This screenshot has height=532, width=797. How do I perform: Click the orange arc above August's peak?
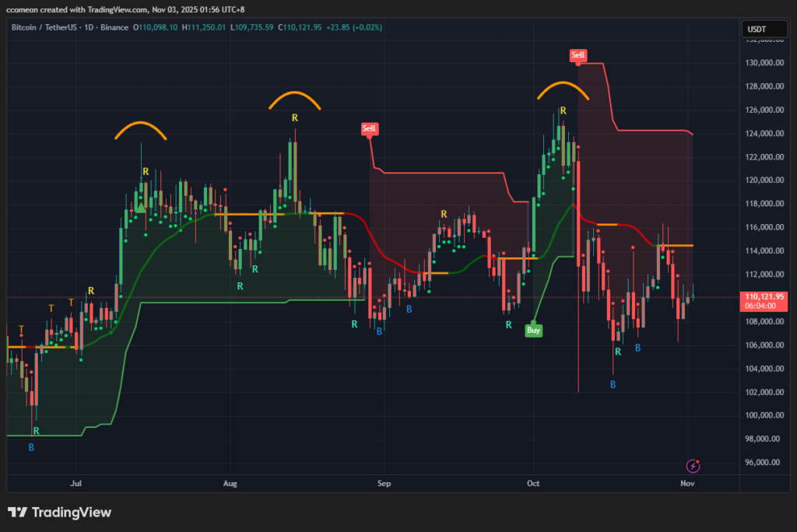pos(295,99)
